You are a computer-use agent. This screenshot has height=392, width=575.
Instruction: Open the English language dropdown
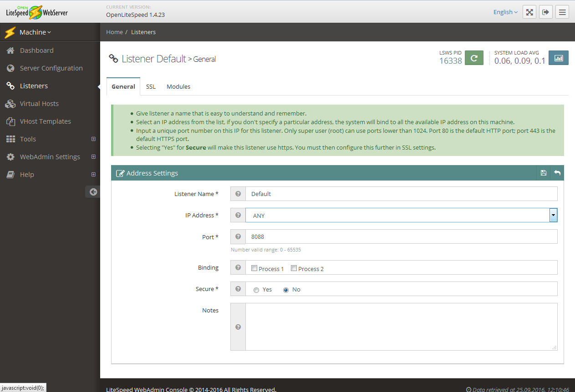click(x=505, y=12)
